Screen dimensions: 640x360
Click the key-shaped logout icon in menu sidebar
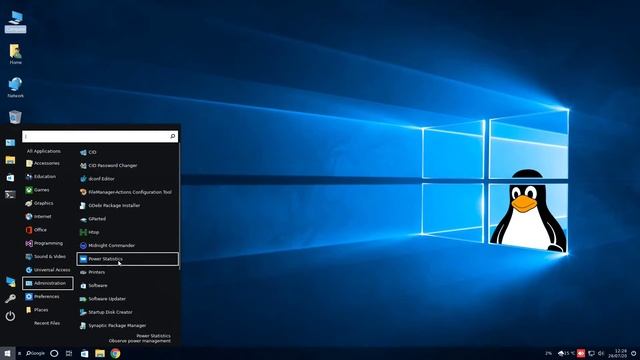pyautogui.click(x=10, y=299)
